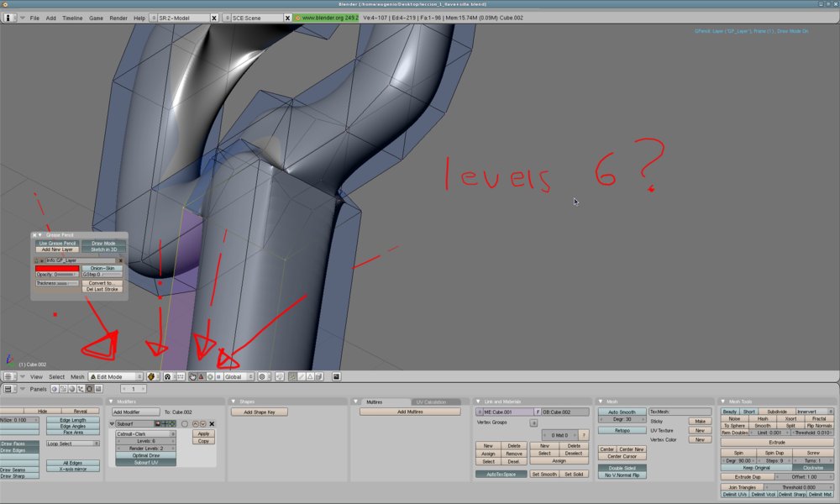Screen dimensions: 840x504
Task: Open Shading context sphere icon
Action: click(x=71, y=389)
